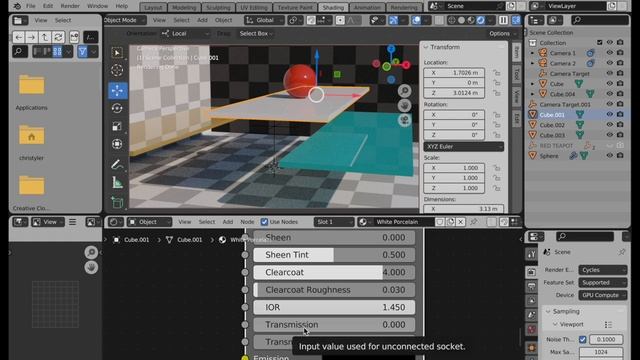The image size is (640, 360).
Task: Go to parent directory in file browser
Action: tap(45, 37)
